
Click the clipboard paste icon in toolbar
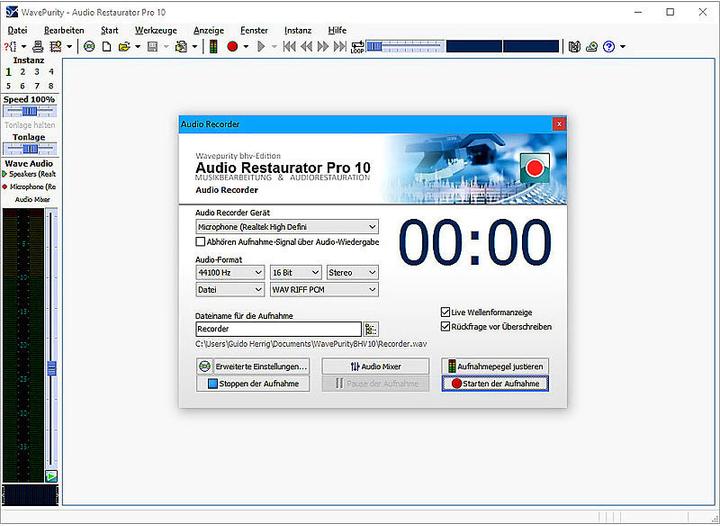tap(181, 46)
